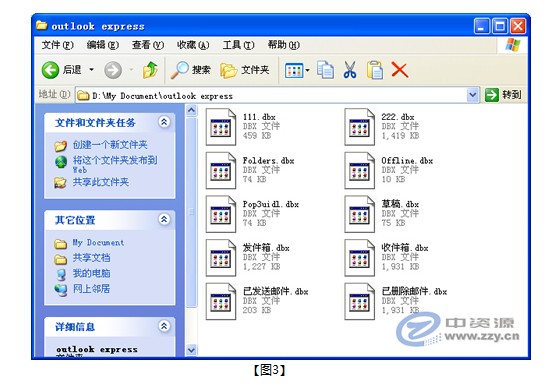Click the Paste clipboard icon
This screenshot has height=388, width=554.
375,70
